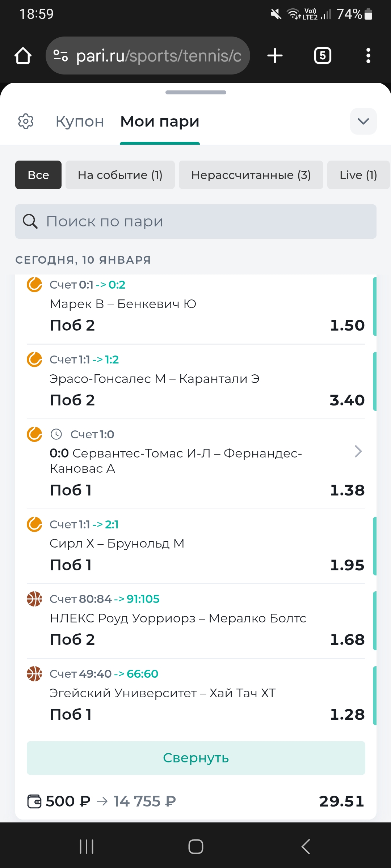391x868 pixels.
Task: Tap the bottom sheet drag handle
Action: click(196, 93)
